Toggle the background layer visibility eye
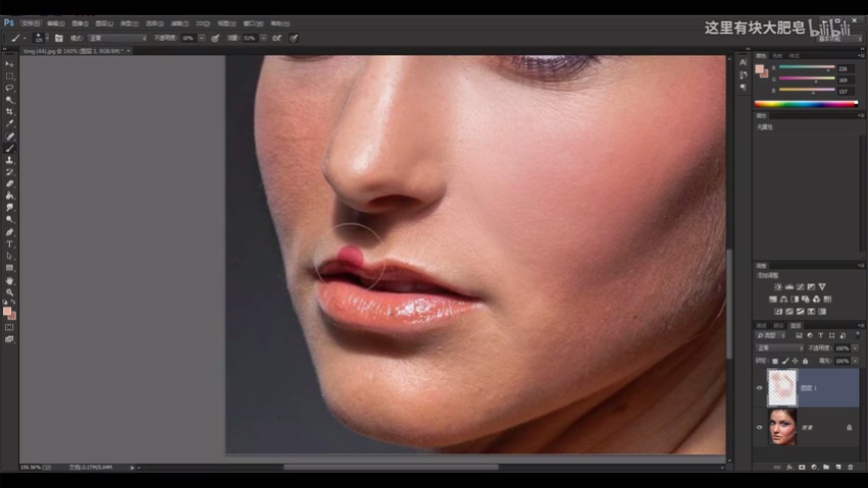This screenshot has height=488, width=868. 760,427
